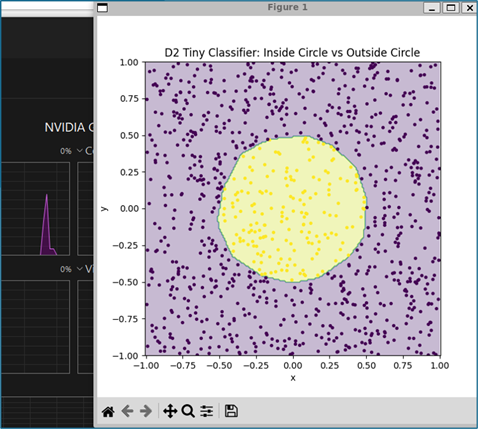Reset the plot to original view with Home icon

click(108, 411)
